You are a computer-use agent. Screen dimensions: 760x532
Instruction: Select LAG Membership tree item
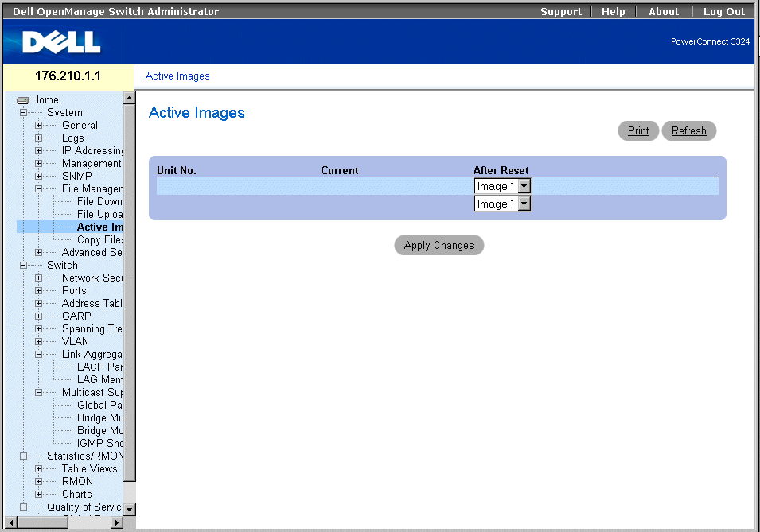pos(99,379)
